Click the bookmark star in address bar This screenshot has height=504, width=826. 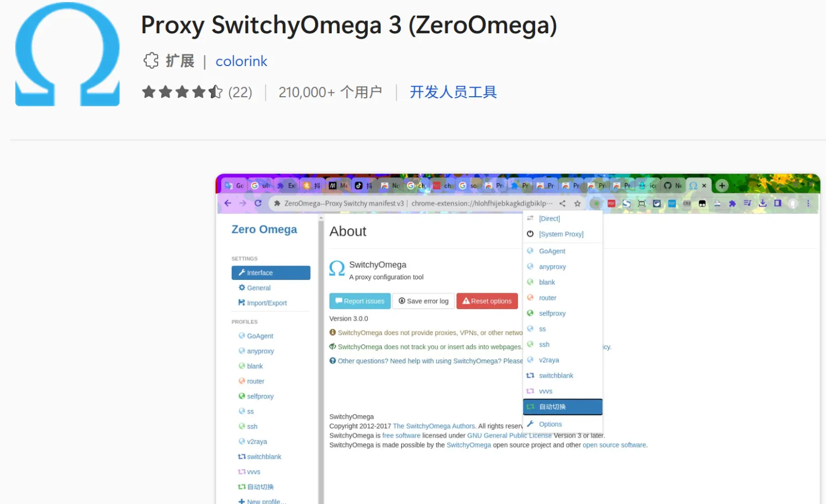pyautogui.click(x=578, y=204)
